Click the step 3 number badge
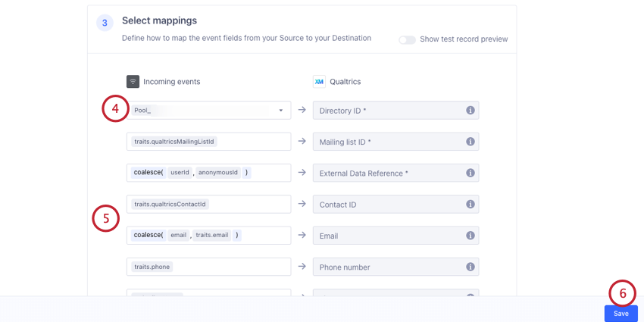This screenshot has height=322, width=644. pos(105,23)
